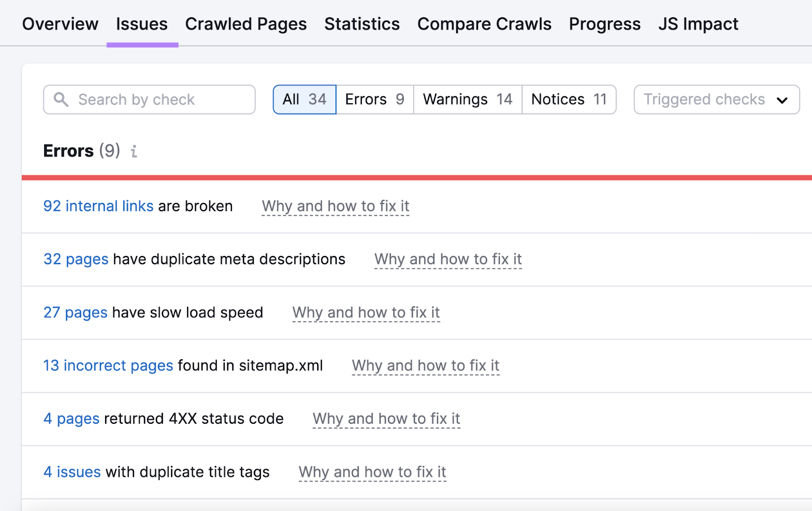
Task: View the 13 incorrect pages in sitemap.xml
Action: [108, 365]
